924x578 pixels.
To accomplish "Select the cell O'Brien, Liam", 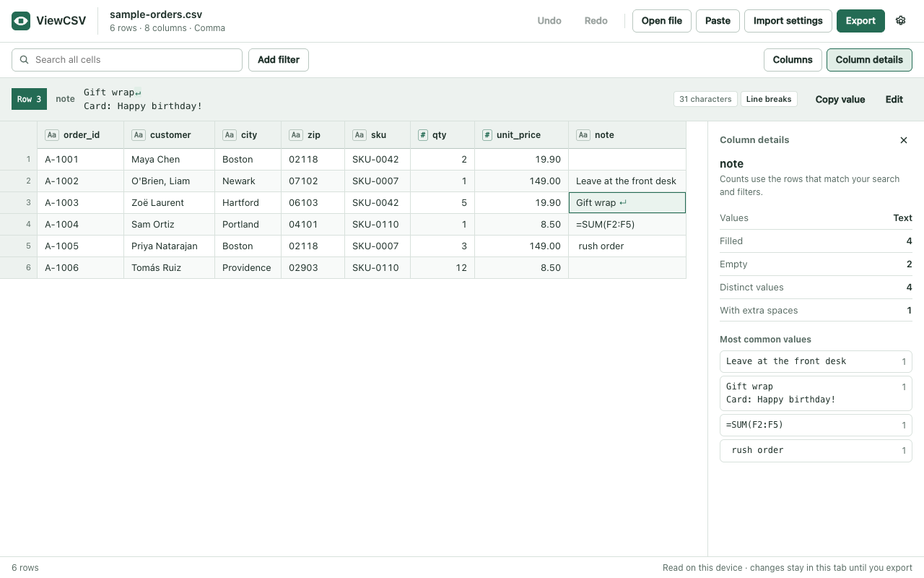I will click(x=170, y=181).
